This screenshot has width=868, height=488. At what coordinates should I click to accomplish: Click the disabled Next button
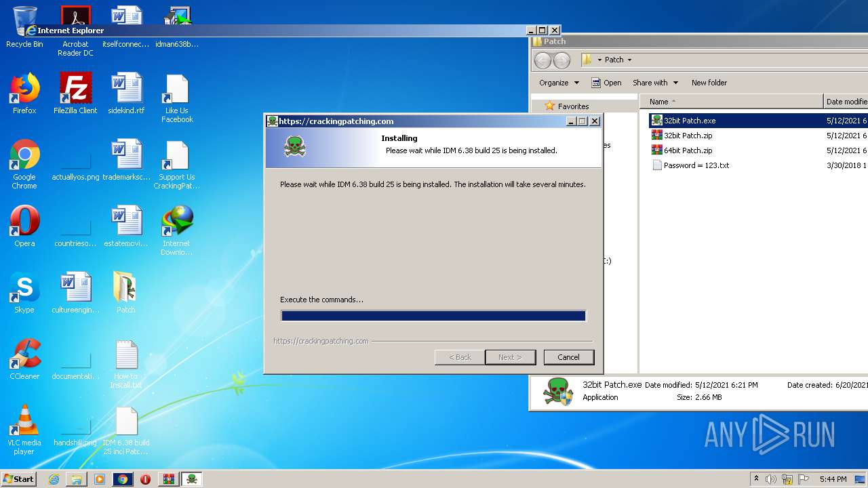510,357
